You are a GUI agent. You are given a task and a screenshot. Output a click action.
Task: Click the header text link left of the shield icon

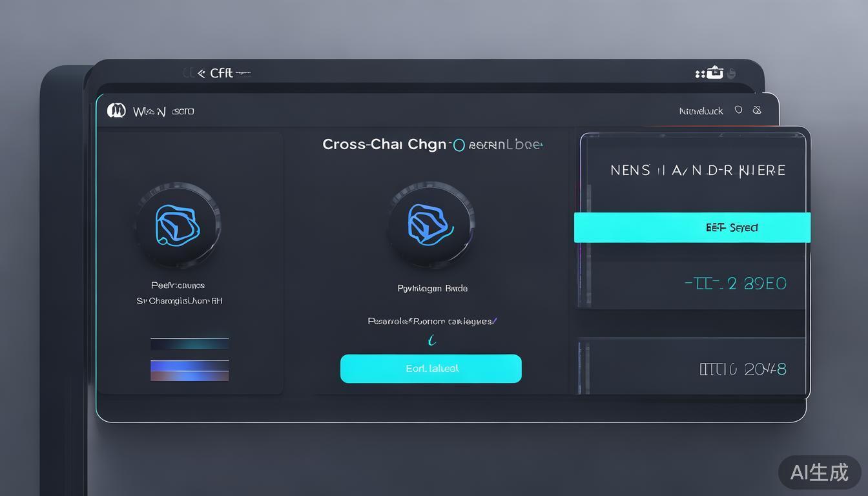click(x=701, y=111)
